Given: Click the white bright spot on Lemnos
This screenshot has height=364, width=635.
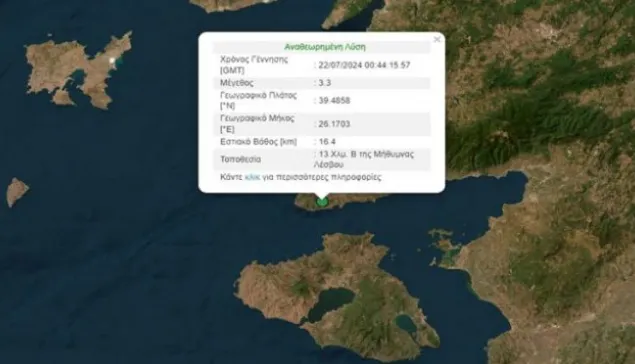Looking at the screenshot, I should coord(113,61).
